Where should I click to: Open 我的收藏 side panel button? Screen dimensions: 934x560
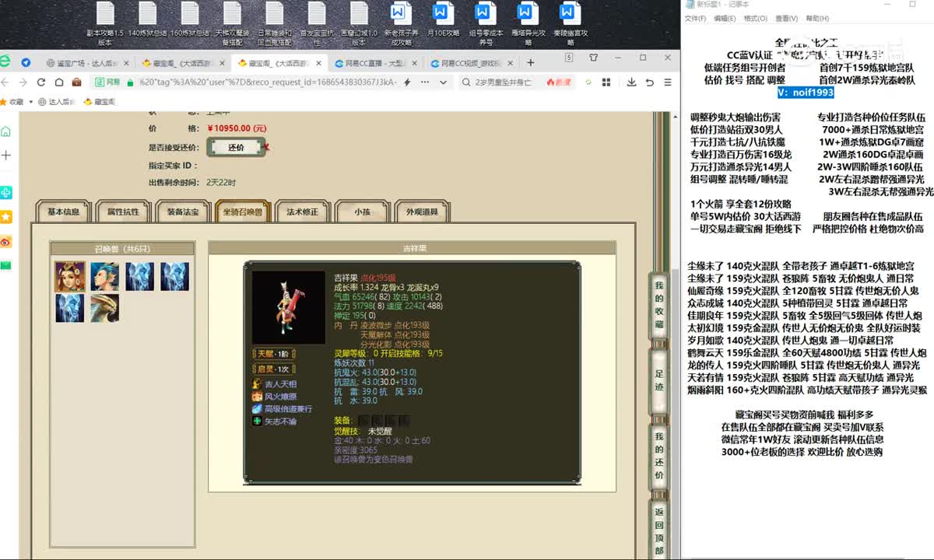point(659,305)
